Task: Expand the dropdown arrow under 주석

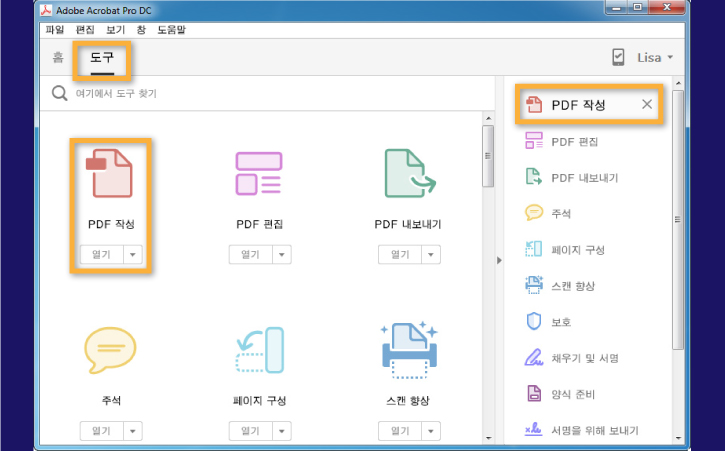Action: tap(133, 431)
